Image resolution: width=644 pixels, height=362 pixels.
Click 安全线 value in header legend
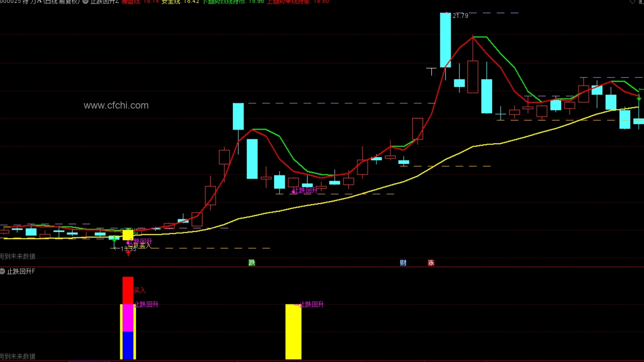pyautogui.click(x=180, y=2)
